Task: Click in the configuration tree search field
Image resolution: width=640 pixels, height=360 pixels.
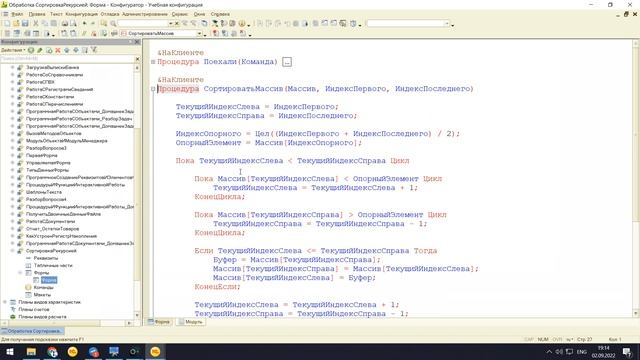Action: point(67,59)
